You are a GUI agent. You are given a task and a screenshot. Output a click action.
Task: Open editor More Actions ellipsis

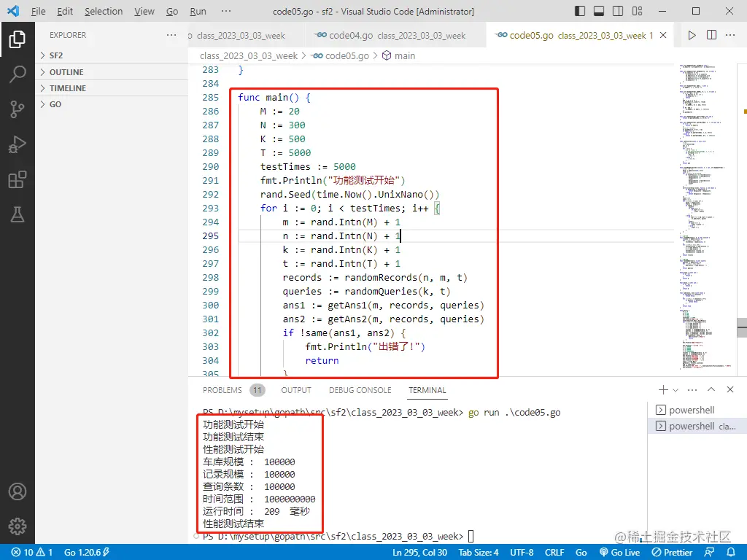730,35
